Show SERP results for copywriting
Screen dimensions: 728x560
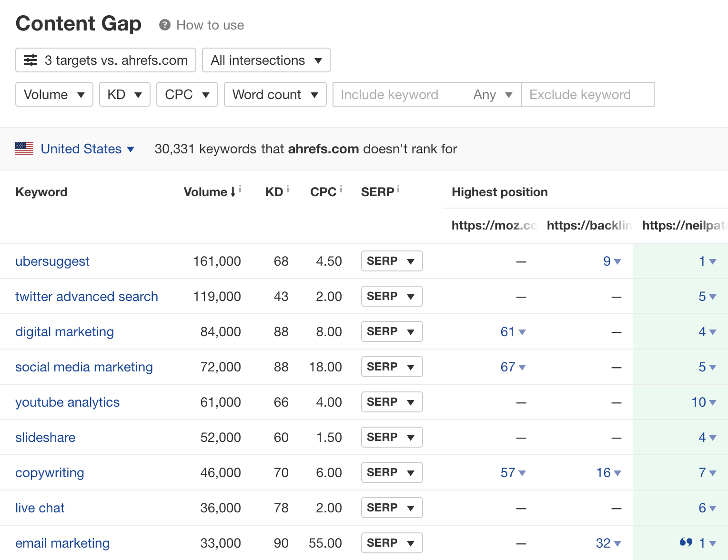point(392,472)
